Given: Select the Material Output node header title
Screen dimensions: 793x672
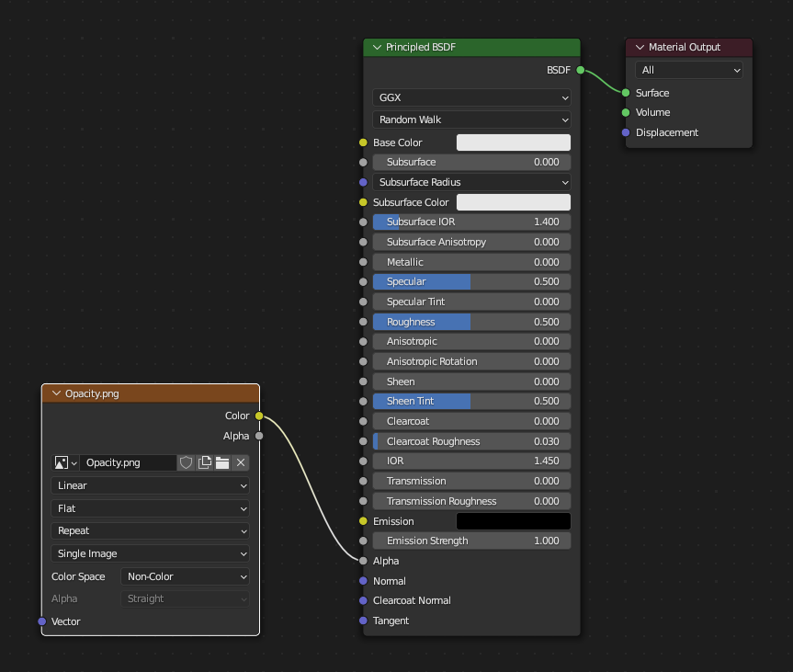Looking at the screenshot, I should pyautogui.click(x=685, y=47).
